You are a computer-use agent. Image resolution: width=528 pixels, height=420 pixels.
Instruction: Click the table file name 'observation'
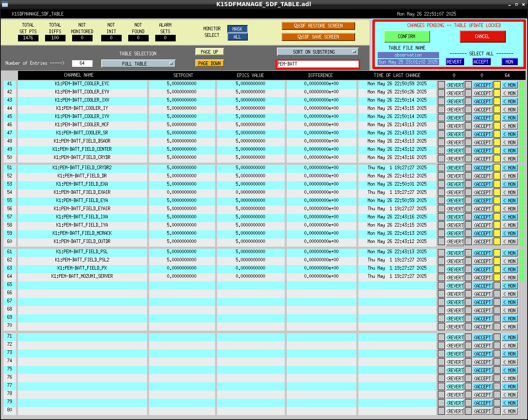[408, 55]
